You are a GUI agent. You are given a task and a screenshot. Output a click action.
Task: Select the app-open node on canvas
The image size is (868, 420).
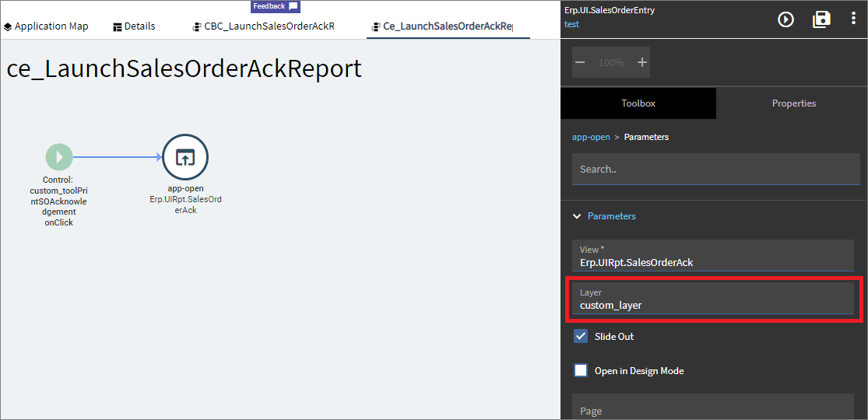pyautogui.click(x=185, y=157)
